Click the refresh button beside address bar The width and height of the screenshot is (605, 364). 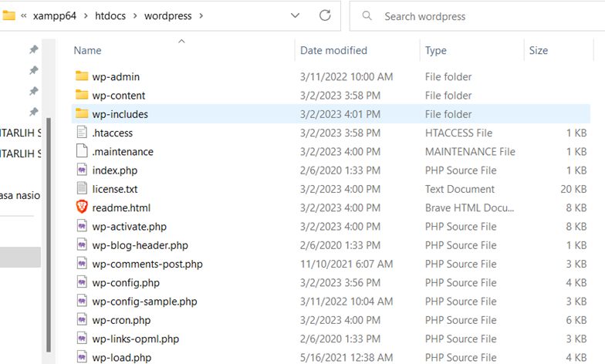coord(325,15)
